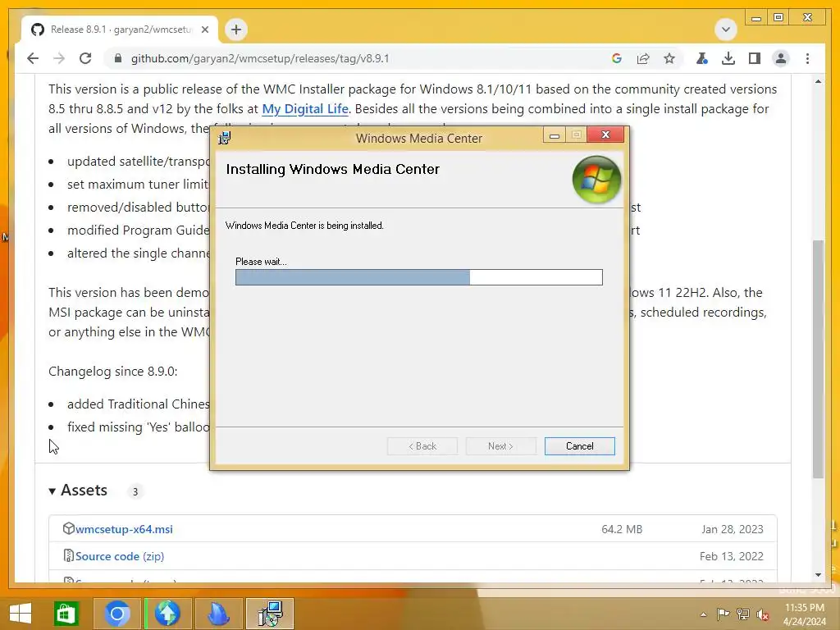Viewport: 840px width, 630px height.
Task: Click the 64.2 MB file size text
Action: (622, 529)
